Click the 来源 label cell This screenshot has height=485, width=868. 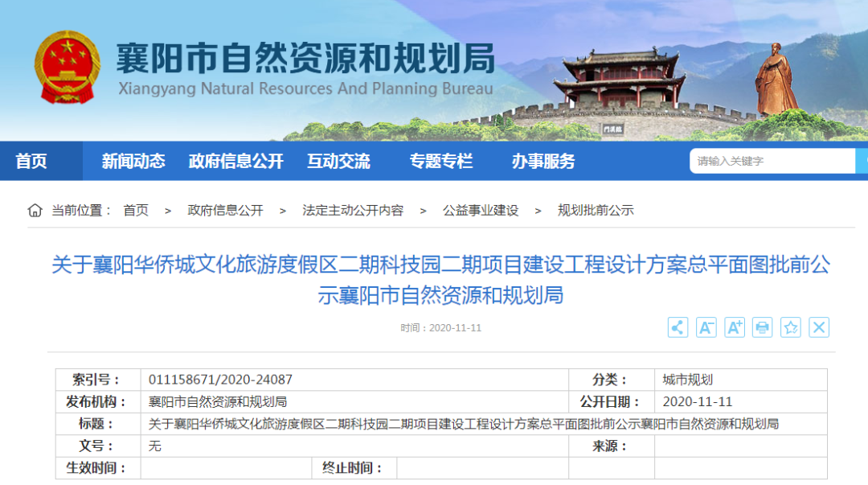point(612,446)
